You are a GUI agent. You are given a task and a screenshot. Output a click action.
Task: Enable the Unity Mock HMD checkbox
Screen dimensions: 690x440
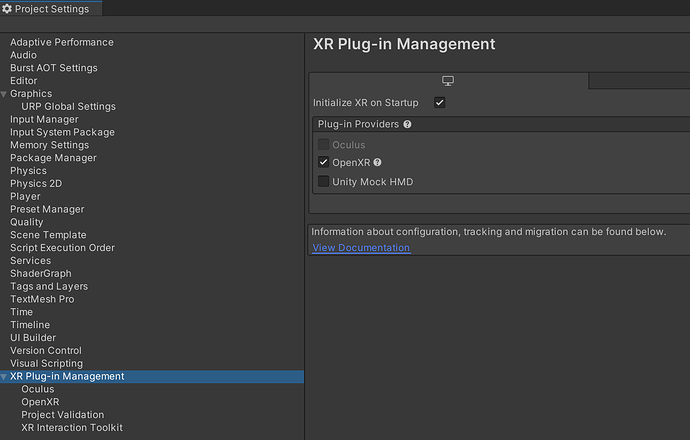tap(323, 182)
